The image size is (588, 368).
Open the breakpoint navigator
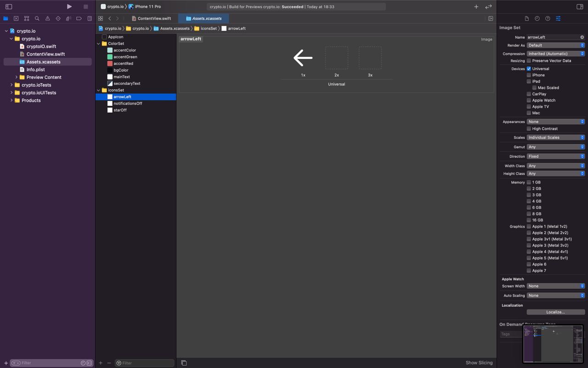point(79,18)
